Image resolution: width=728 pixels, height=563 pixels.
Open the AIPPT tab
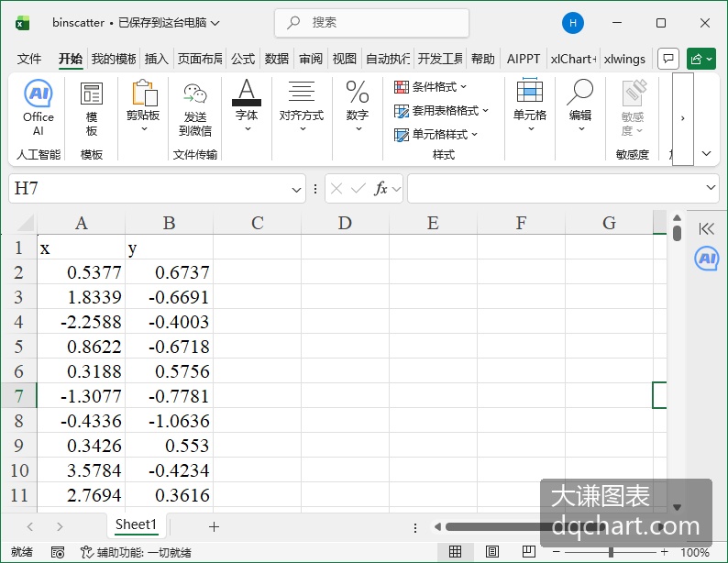(x=524, y=59)
